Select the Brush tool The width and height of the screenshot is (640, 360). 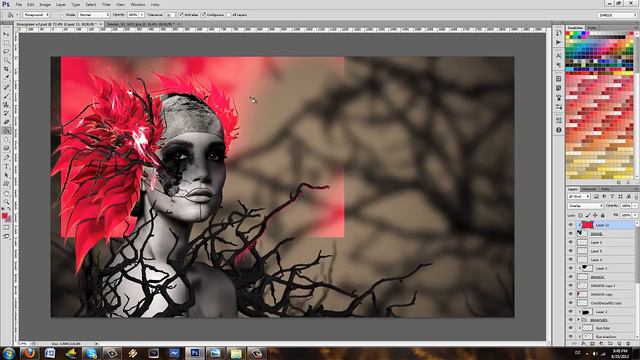[x=6, y=96]
